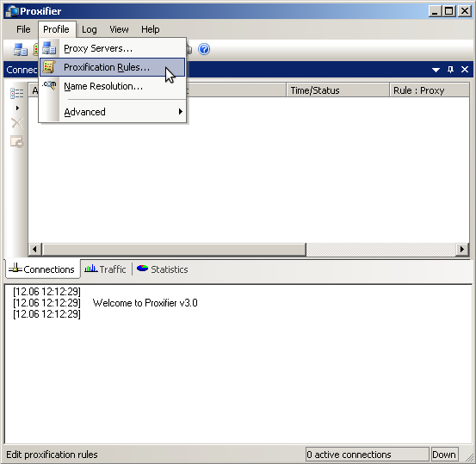Switch to the Traffic tab

coord(105,269)
